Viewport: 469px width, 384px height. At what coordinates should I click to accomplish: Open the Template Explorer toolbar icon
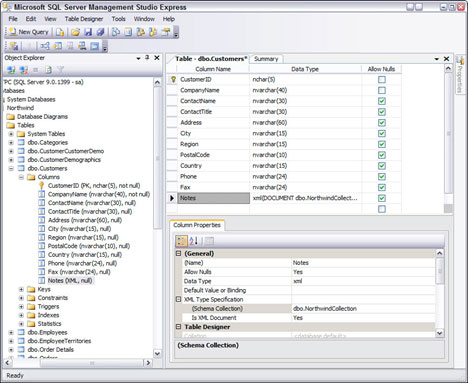[153, 32]
